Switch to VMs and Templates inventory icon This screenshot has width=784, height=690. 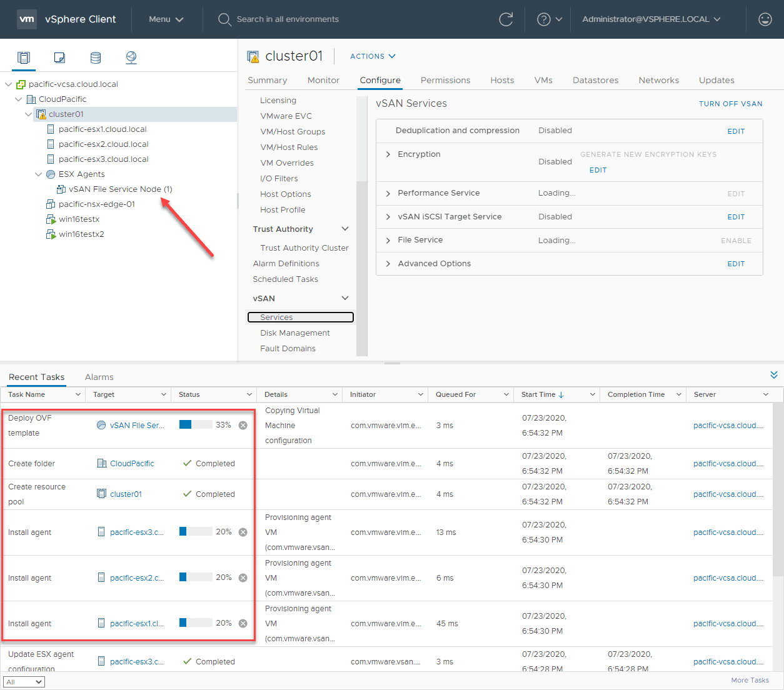pyautogui.click(x=59, y=57)
